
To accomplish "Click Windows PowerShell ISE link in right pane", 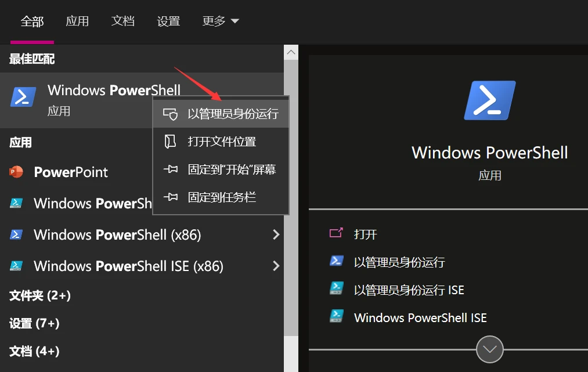I will tap(420, 318).
